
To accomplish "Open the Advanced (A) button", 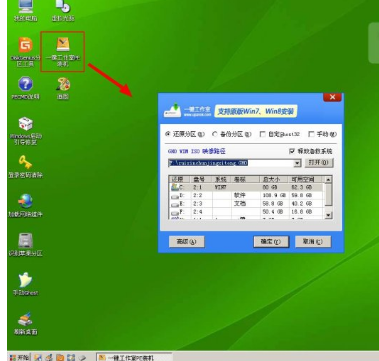I will pos(187,242).
